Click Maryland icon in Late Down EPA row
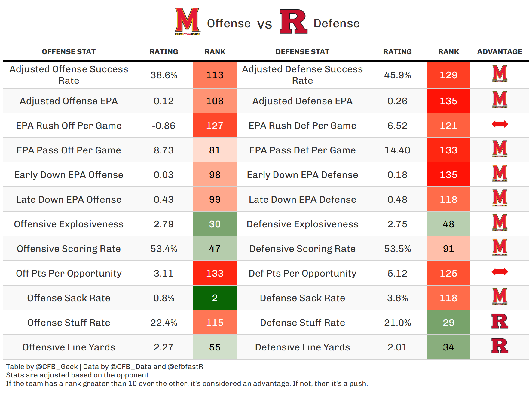 coord(500,198)
